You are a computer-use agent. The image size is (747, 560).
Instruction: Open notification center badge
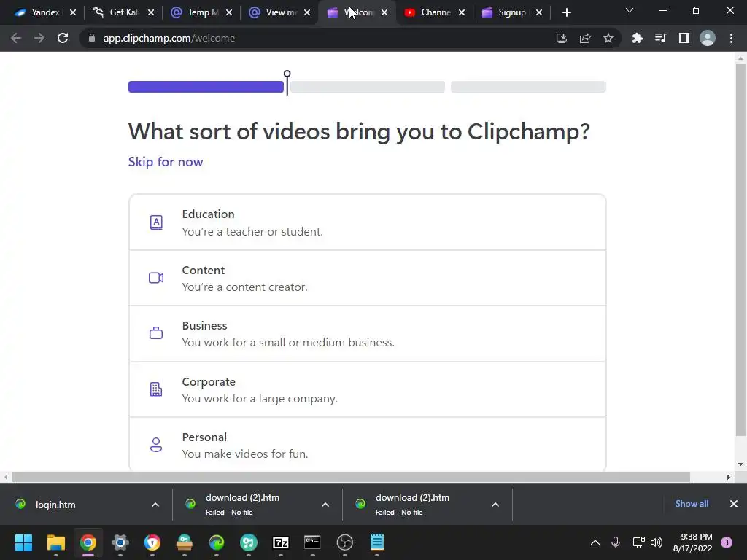click(727, 542)
